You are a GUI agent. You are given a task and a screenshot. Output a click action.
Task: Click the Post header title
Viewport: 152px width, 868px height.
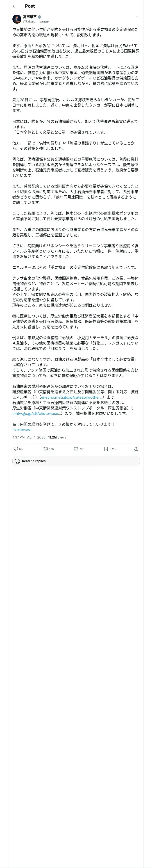point(30,6)
